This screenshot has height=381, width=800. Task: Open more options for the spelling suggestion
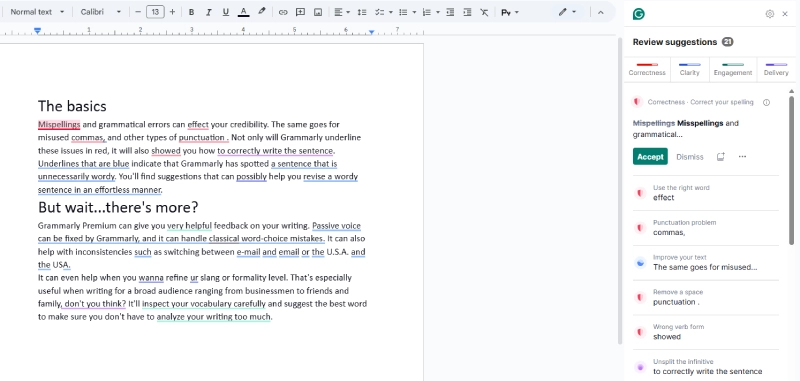coord(742,157)
